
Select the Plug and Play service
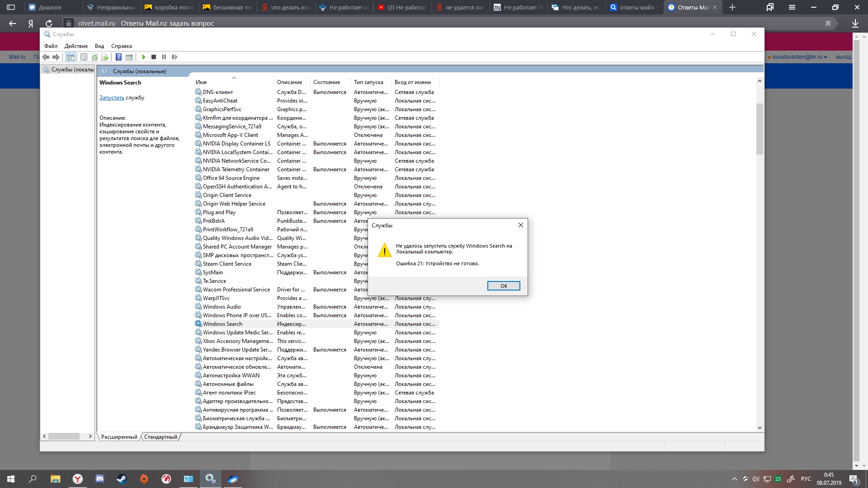coord(316,212)
